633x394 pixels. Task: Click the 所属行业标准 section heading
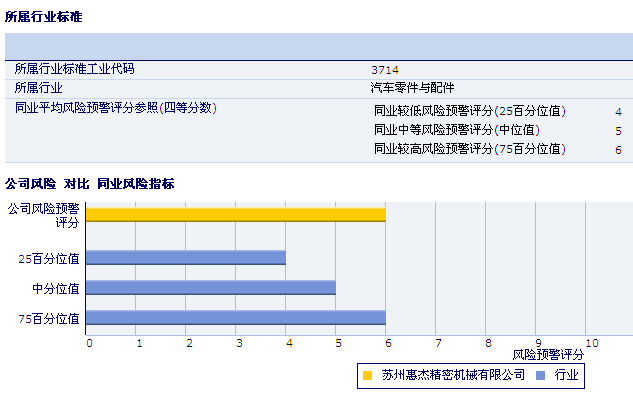[x=44, y=17]
